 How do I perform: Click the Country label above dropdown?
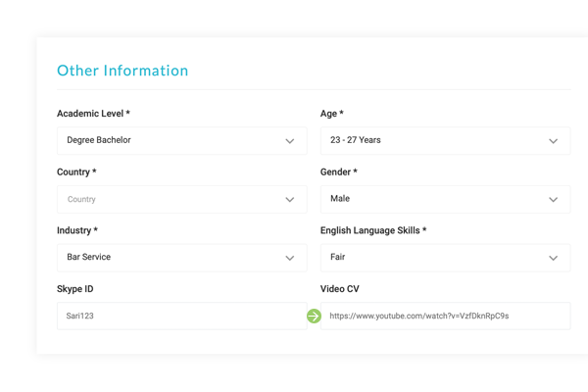76,171
